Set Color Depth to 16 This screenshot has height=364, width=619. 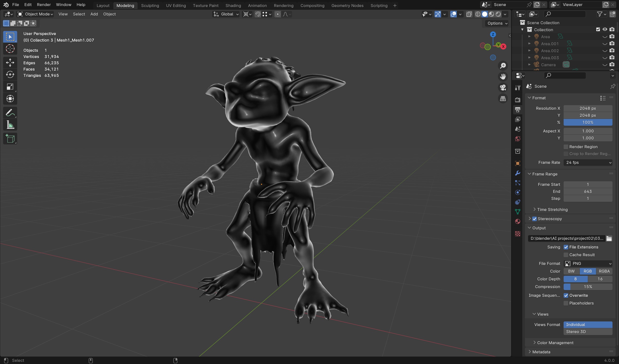click(x=600, y=279)
